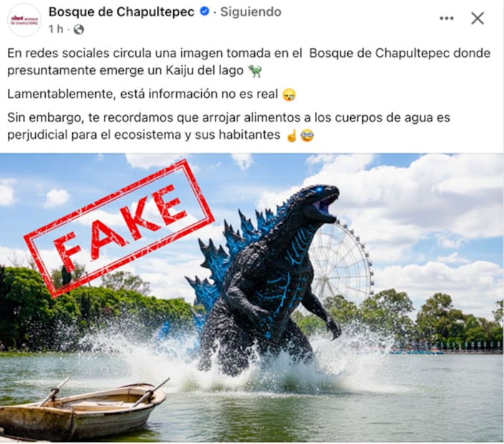Click the sad emoji after 'no es real'

click(289, 95)
